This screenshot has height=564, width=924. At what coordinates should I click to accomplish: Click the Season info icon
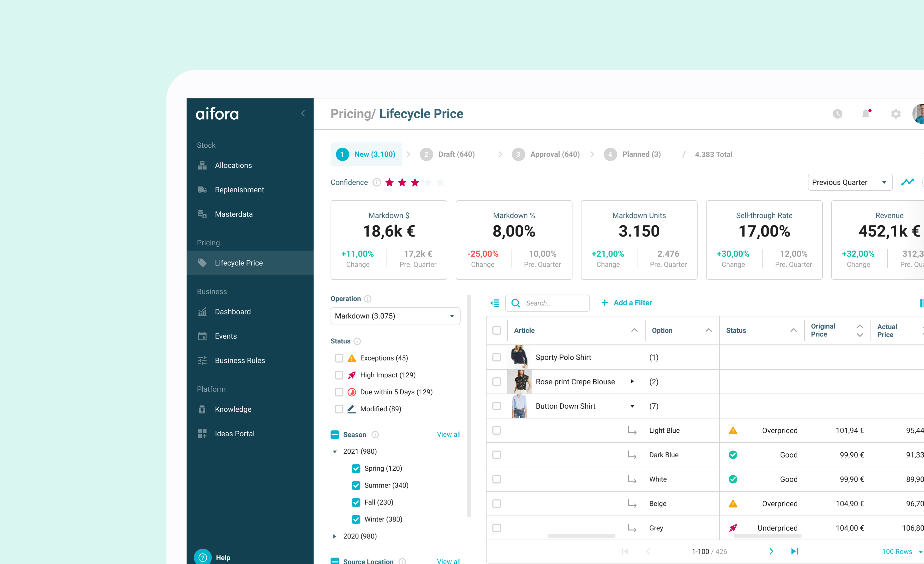point(375,435)
